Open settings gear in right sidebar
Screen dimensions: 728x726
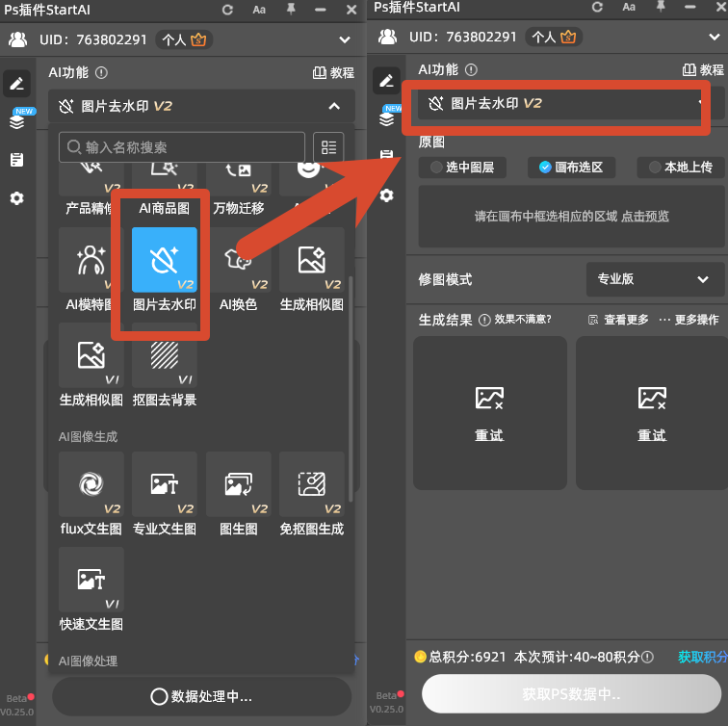387,195
